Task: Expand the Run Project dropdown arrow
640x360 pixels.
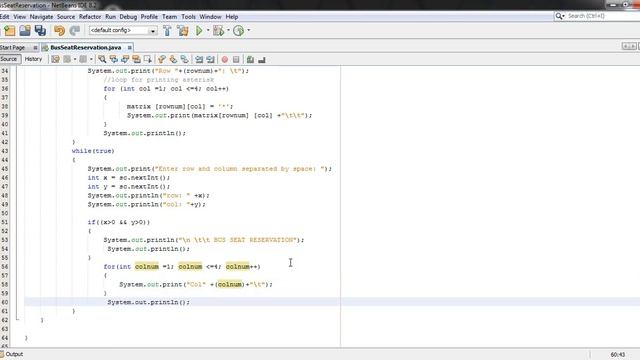Action: click(208, 31)
